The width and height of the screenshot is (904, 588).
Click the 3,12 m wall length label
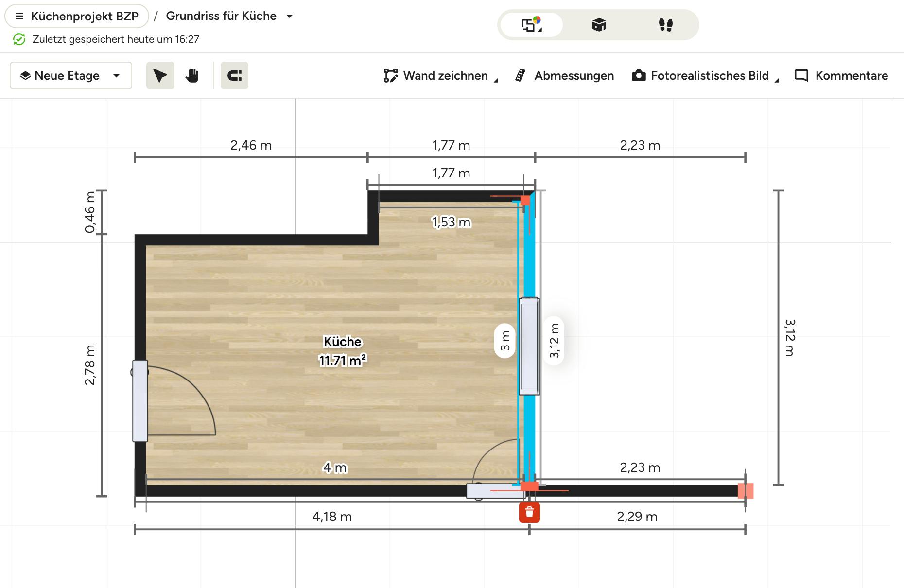coord(554,341)
